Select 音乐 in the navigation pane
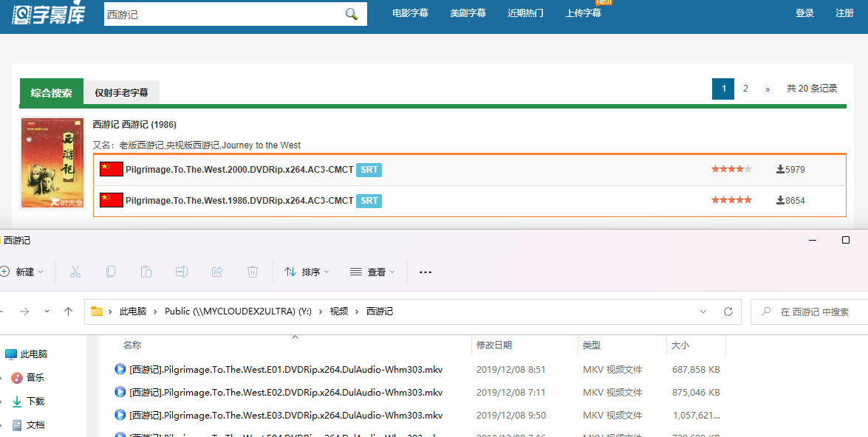Image resolution: width=868 pixels, height=437 pixels. tap(28, 378)
